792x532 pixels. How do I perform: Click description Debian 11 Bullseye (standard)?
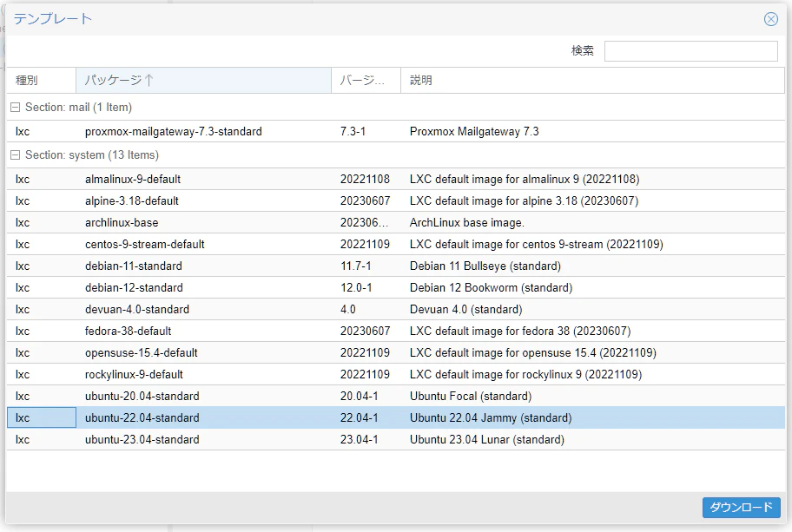click(485, 266)
